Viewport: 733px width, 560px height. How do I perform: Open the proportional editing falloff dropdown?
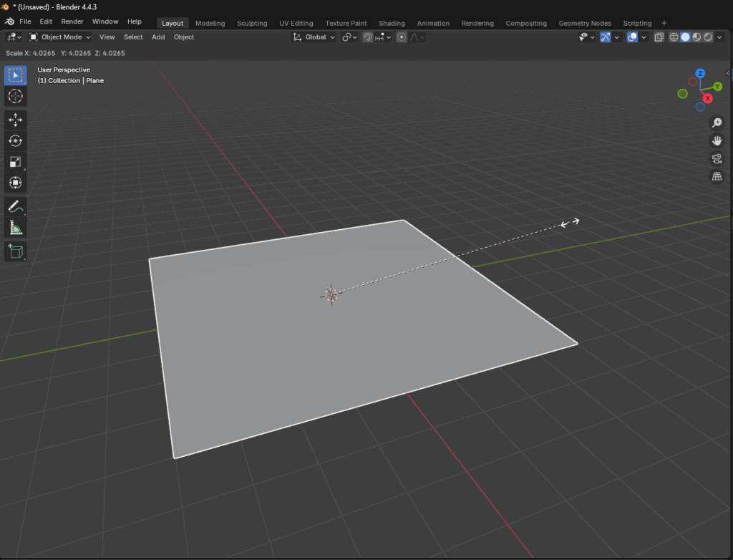click(417, 37)
